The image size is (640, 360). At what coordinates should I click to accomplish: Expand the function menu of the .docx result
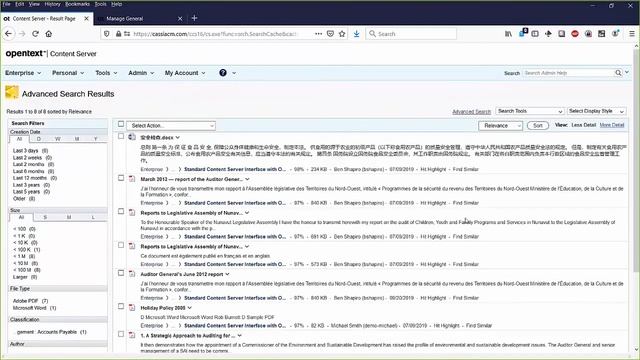click(178, 138)
